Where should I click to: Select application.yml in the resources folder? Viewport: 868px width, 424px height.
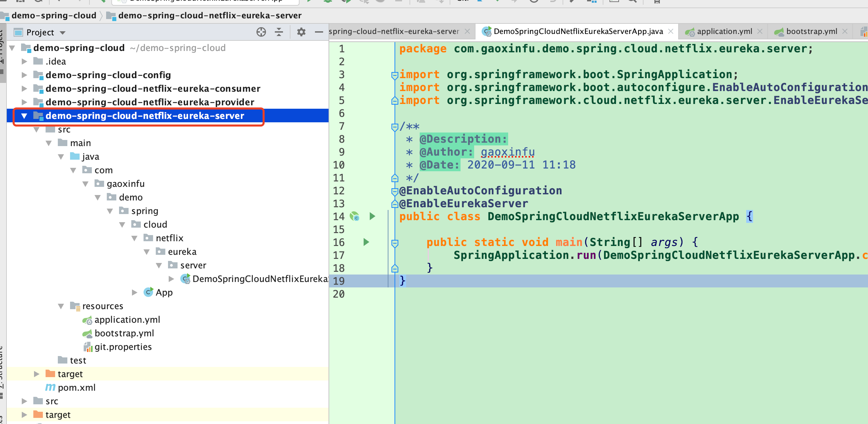[x=127, y=320]
